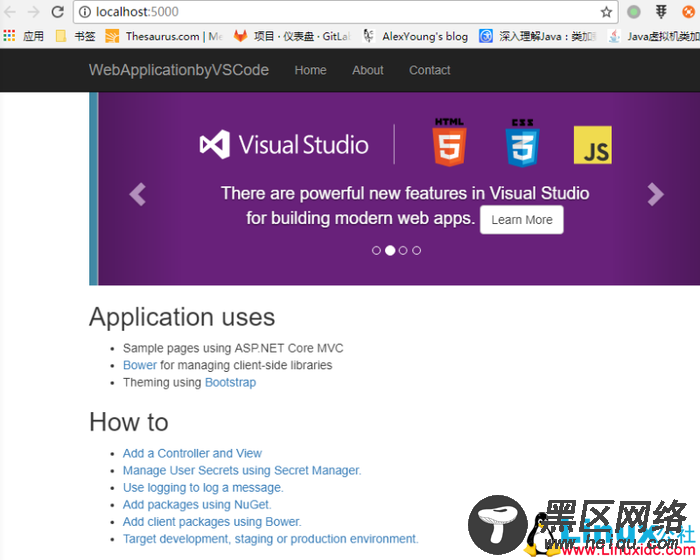Image resolution: width=700 pixels, height=560 pixels.
Task: Click the Visual Studio logo in carousel
Action: [284, 145]
